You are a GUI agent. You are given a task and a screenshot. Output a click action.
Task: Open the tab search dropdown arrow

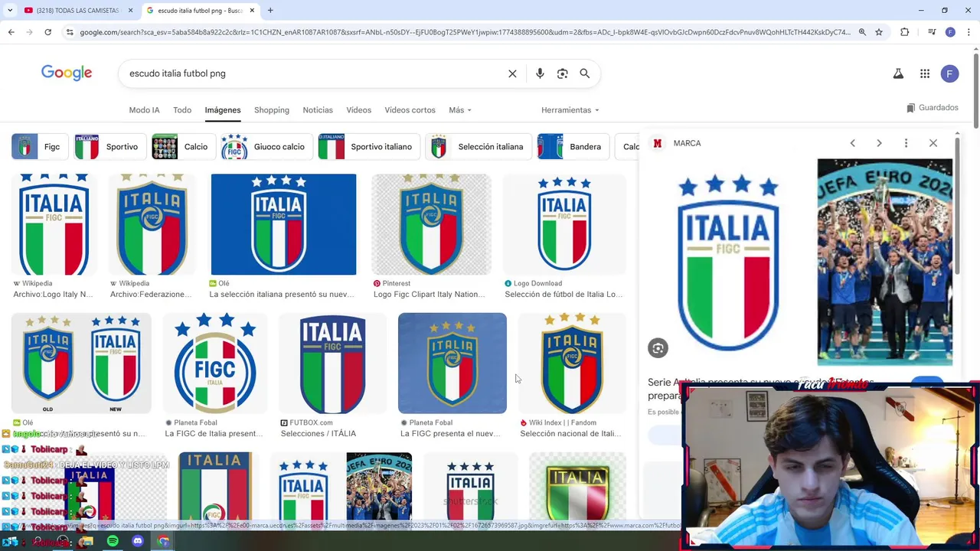point(10,10)
